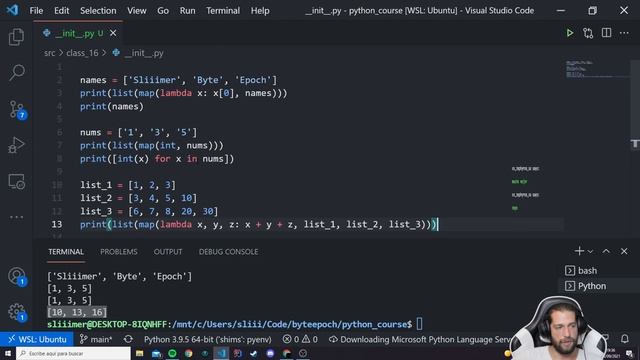Select the __init__.py editor tab
This screenshot has width=640, height=360.
coord(78,33)
